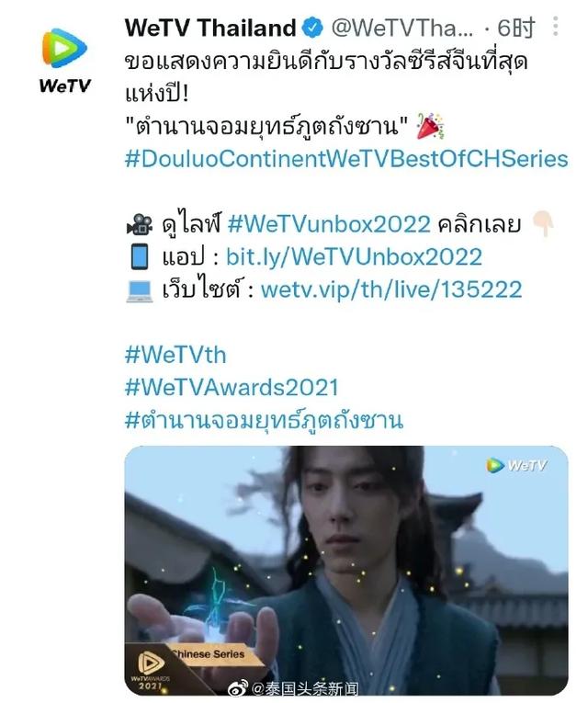Open the WeTV Thailand display name

pyautogui.click(x=209, y=28)
